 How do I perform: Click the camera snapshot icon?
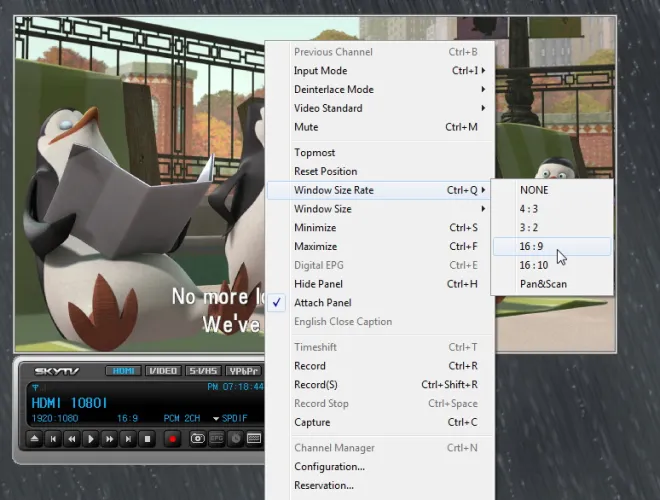(198, 438)
